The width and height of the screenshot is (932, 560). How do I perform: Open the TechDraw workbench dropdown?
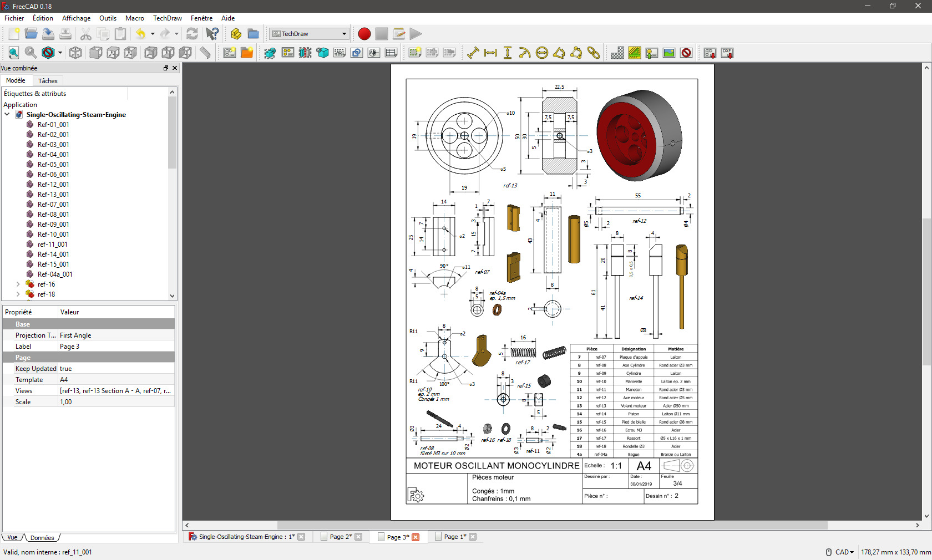tap(309, 34)
